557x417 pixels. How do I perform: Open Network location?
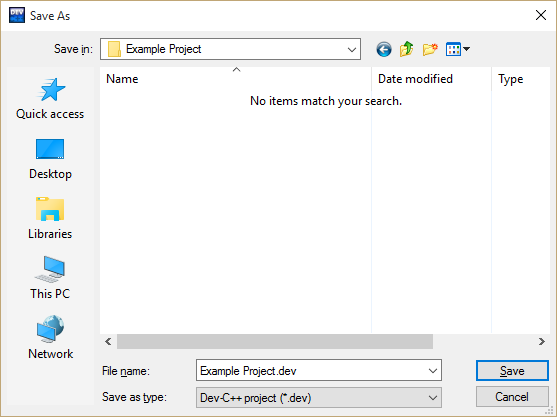click(x=50, y=338)
